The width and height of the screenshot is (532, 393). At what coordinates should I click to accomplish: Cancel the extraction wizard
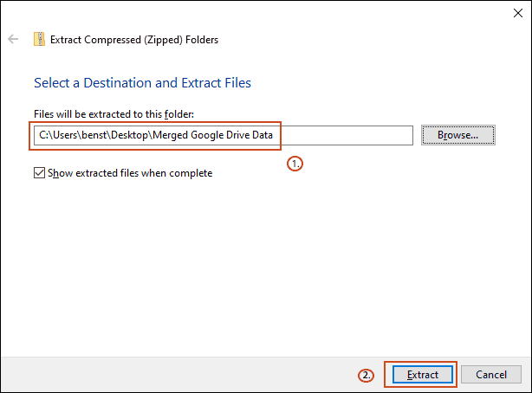(491, 375)
